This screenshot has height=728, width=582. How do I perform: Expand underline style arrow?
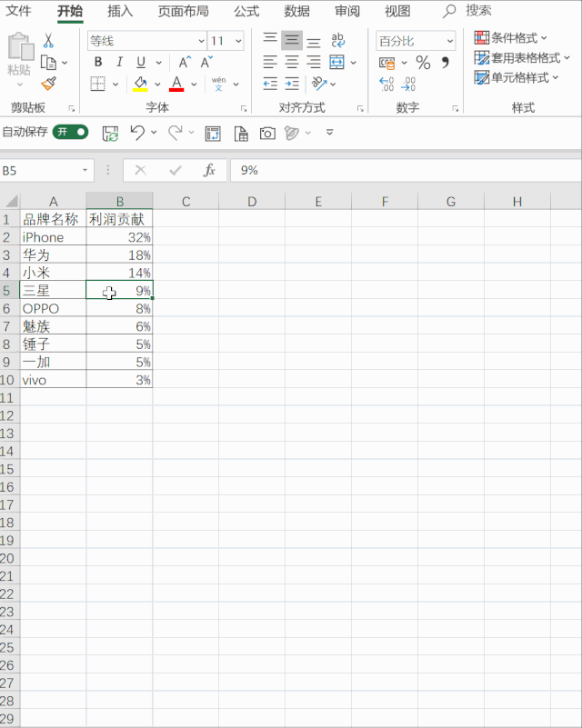(158, 62)
